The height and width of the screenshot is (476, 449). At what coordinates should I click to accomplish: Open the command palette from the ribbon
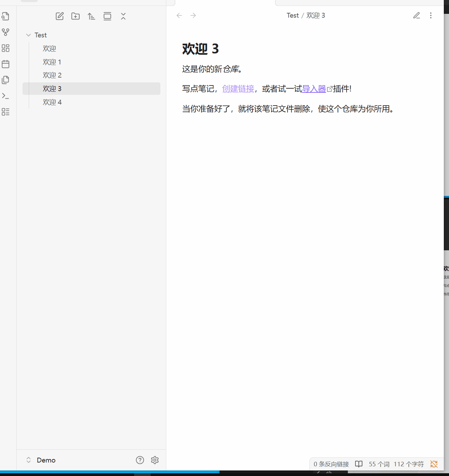[6, 96]
